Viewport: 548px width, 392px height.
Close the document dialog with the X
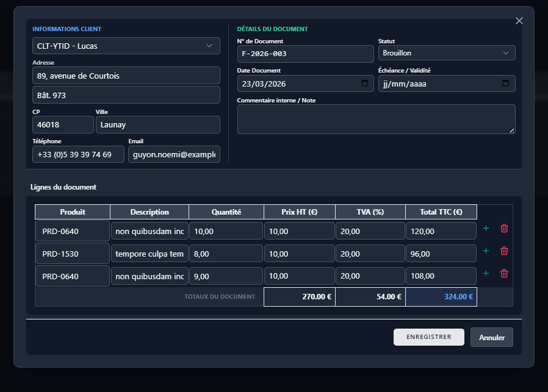point(519,21)
